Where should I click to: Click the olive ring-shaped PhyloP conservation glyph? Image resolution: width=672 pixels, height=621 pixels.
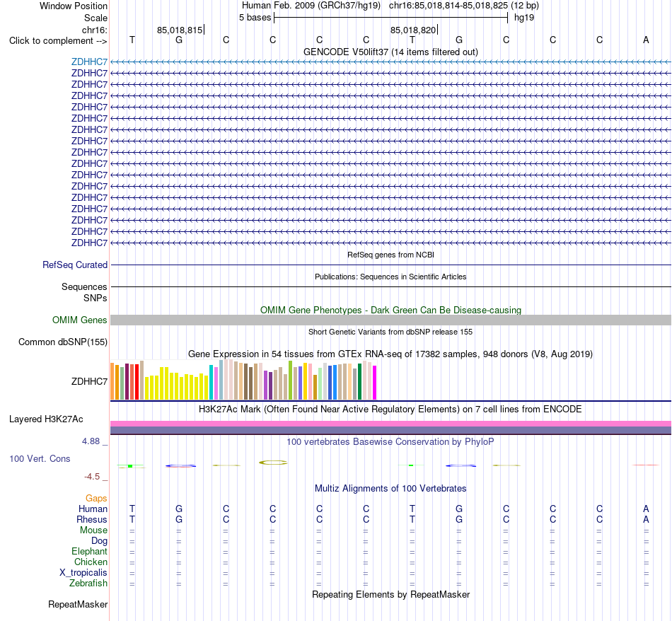(272, 463)
